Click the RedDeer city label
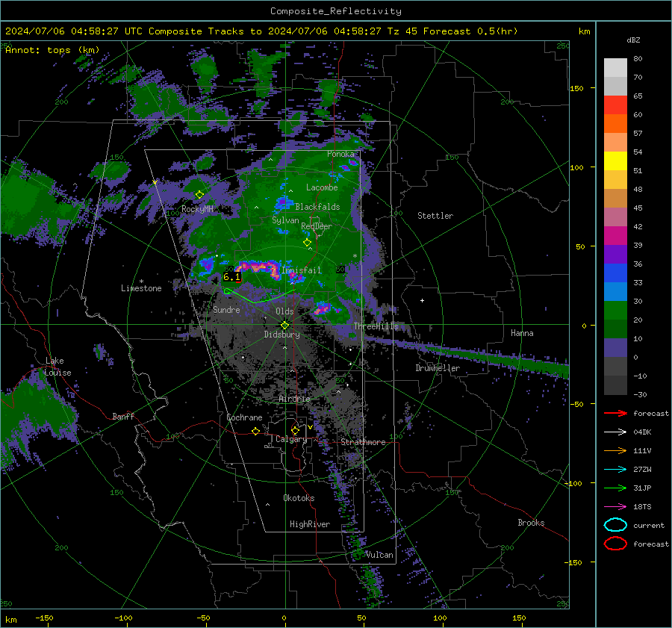 (317, 226)
